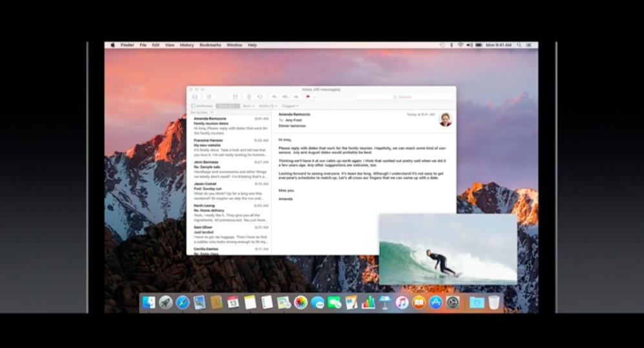
Task: Open the flag color dropdown arrow
Action: [x=315, y=97]
